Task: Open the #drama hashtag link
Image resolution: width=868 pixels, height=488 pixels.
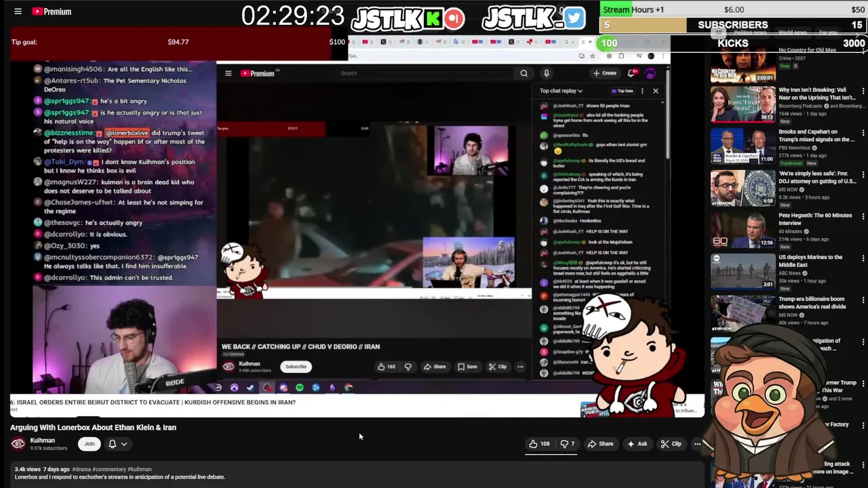Action: tap(82, 469)
